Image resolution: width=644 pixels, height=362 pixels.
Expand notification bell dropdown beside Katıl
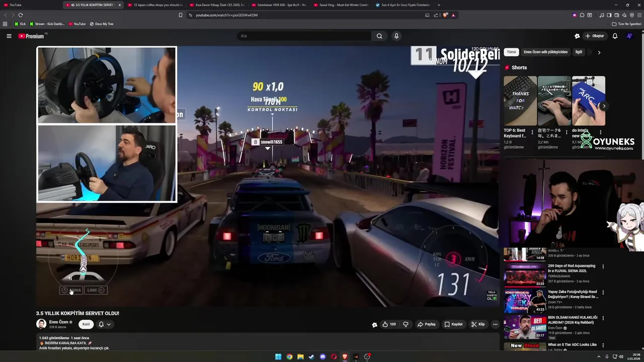click(x=105, y=324)
